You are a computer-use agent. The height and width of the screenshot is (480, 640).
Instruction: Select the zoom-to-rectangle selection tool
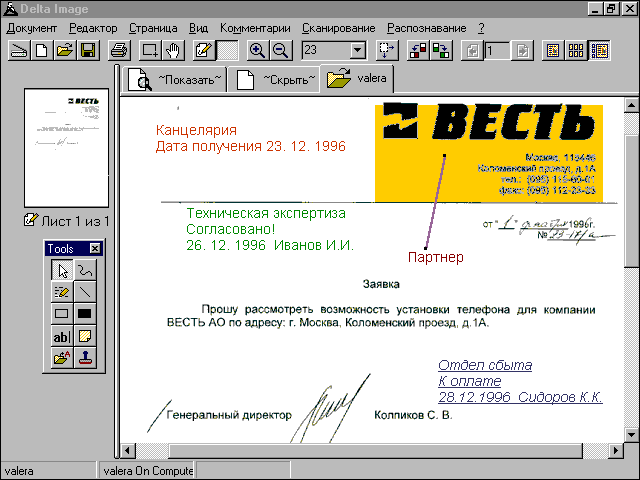[150, 51]
